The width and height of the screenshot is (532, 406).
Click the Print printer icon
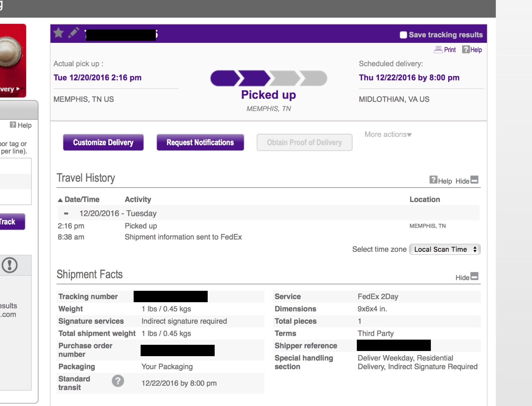438,50
